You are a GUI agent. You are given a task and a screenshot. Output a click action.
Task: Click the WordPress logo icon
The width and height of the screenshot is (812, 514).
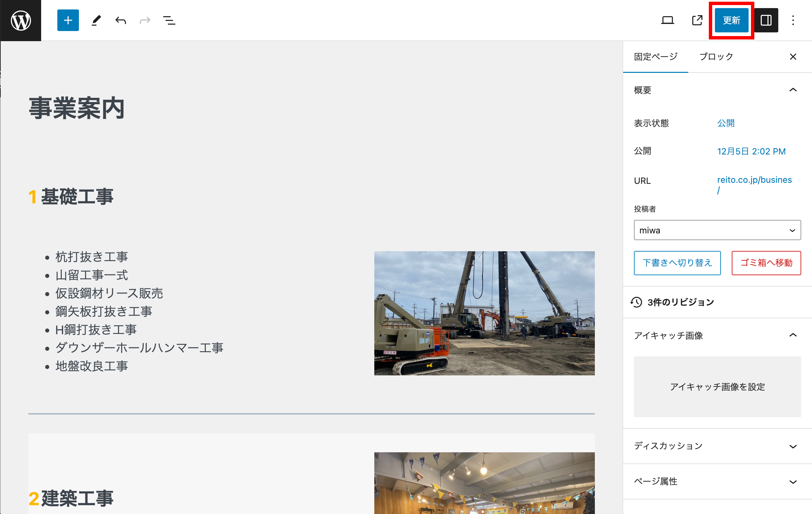click(x=21, y=20)
